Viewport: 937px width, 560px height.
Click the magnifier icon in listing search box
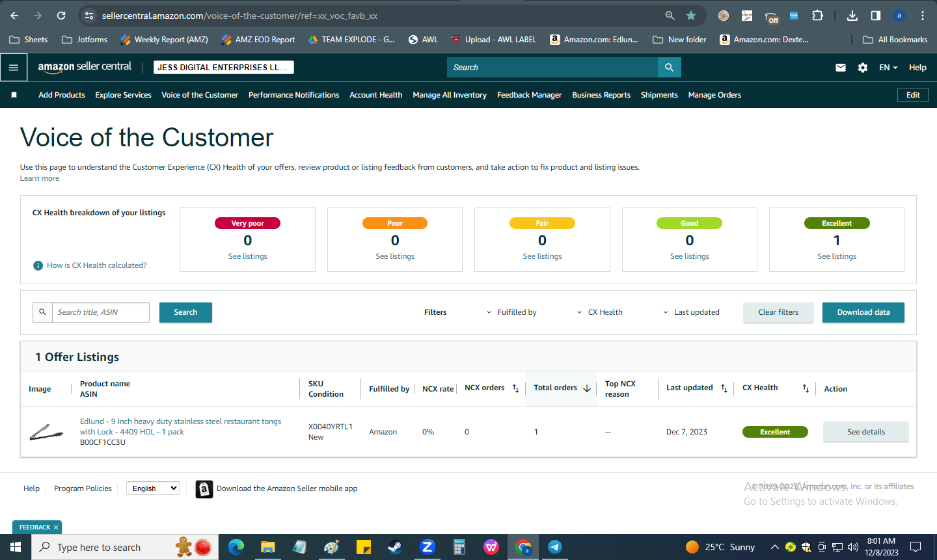tap(42, 312)
